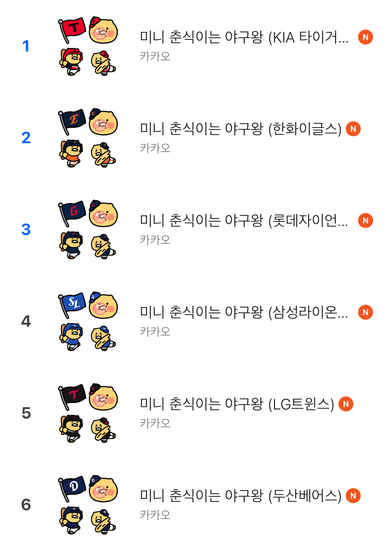This screenshot has height=555, width=392.
Task: Open title 미니 춘식이는 야구왕 (롯데자이언...
Action: (x=244, y=221)
